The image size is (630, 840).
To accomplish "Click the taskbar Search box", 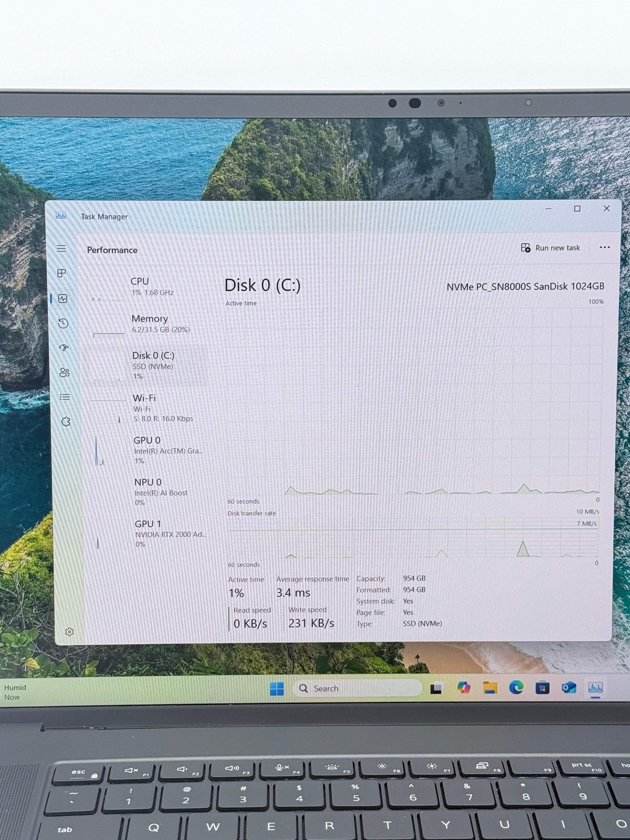I will [358, 688].
